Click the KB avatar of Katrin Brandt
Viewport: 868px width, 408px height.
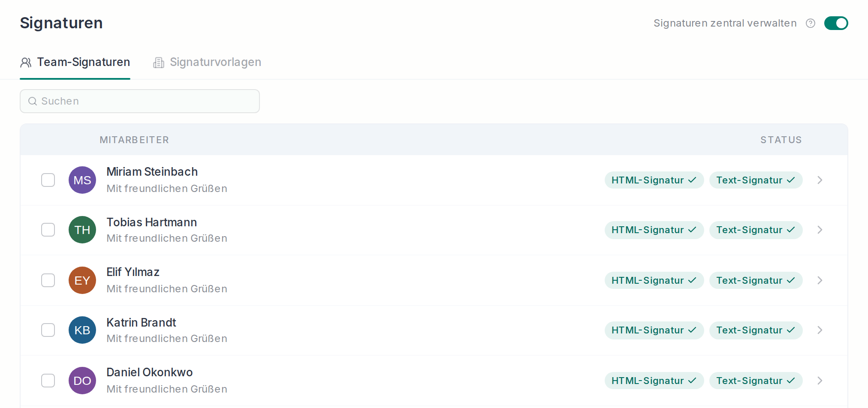tap(82, 330)
